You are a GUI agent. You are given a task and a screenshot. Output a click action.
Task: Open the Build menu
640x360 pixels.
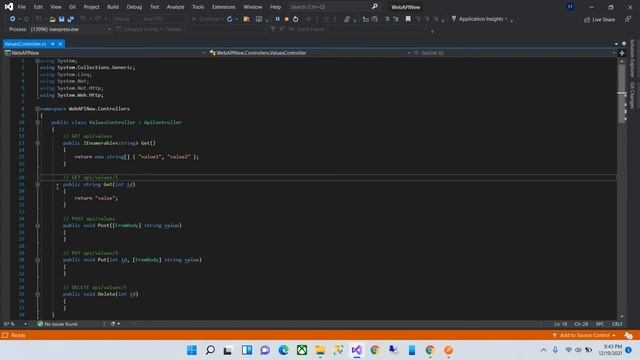pos(113,7)
